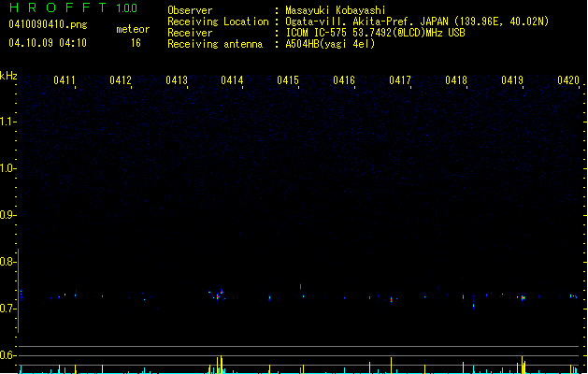
Task: Click the date stamp 04.10.09 04:10
Action: (48, 43)
